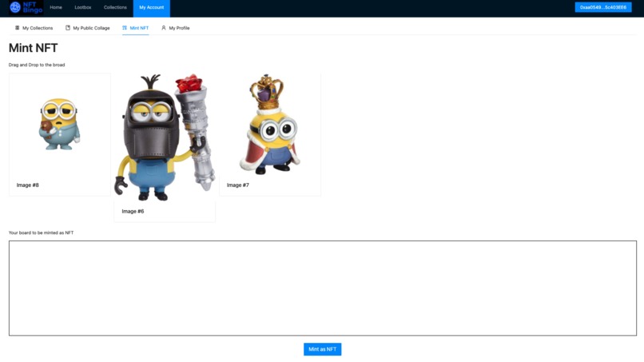Switch to the My Public Collage tab
This screenshot has width=644, height=362.
pyautogui.click(x=87, y=28)
